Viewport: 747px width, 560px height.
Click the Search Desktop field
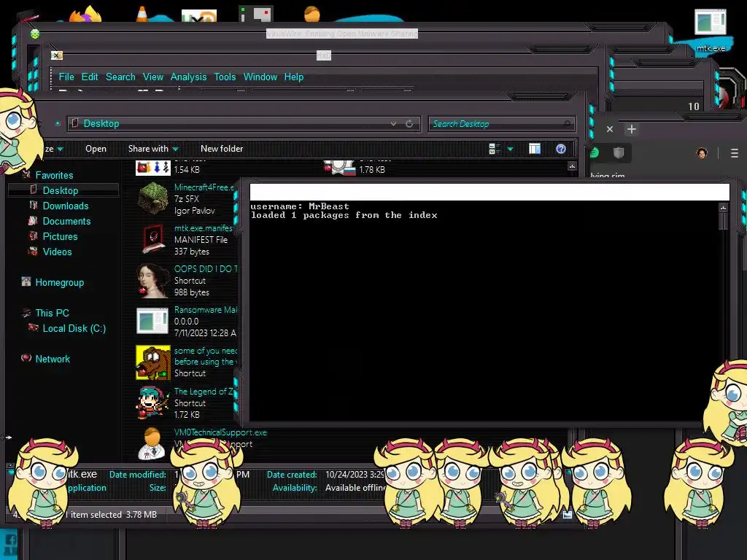point(501,124)
